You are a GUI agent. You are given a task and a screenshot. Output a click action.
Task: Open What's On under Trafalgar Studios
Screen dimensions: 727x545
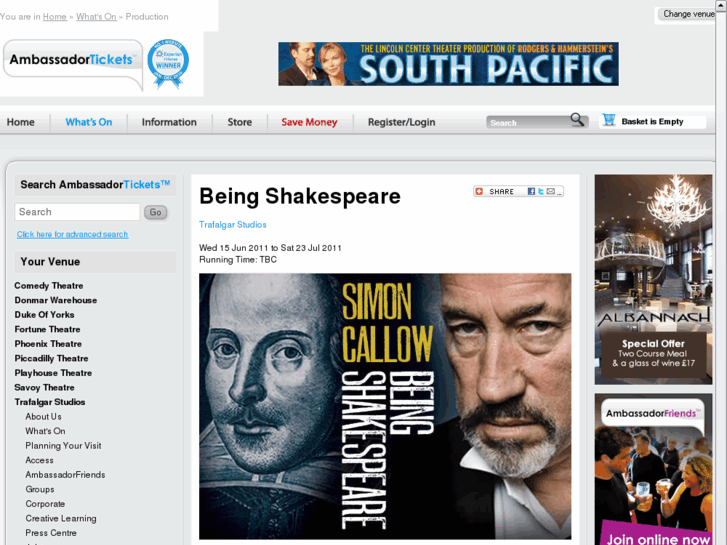coord(45,431)
